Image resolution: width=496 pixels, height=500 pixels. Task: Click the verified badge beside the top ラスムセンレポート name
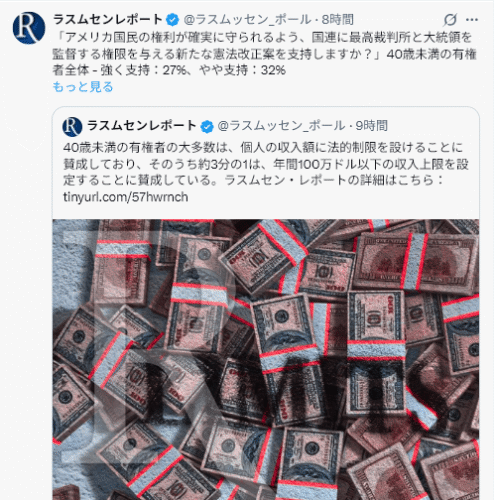click(x=172, y=20)
